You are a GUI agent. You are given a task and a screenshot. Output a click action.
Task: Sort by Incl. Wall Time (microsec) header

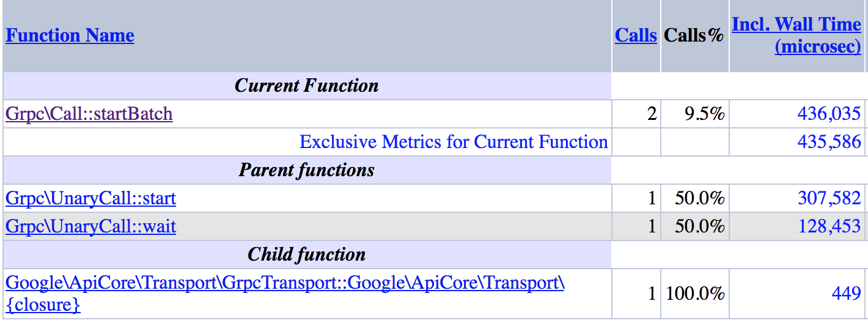click(796, 35)
